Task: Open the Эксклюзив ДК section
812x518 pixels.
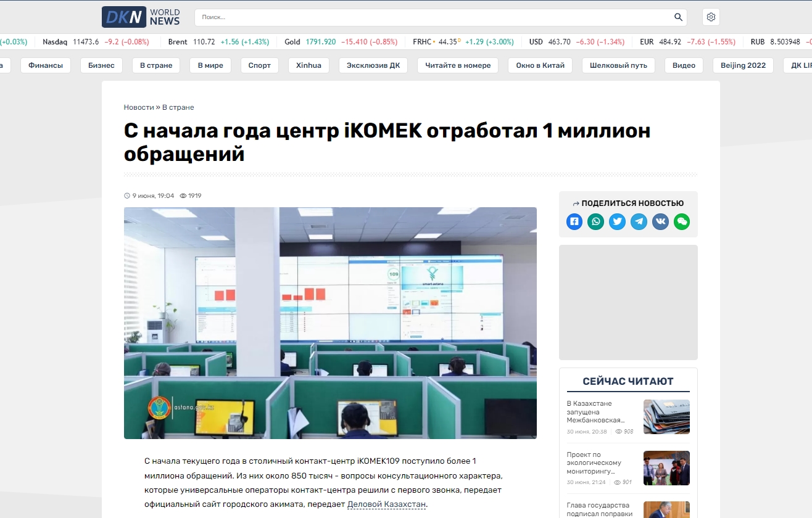Action: click(x=373, y=65)
